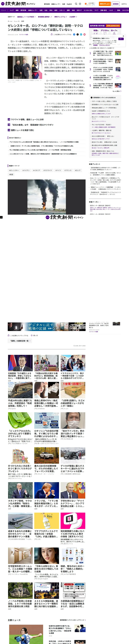Select the 政治 navigation tab
Image resolution: width=129 pixels, height=644 pixels.
click(x=51, y=10)
